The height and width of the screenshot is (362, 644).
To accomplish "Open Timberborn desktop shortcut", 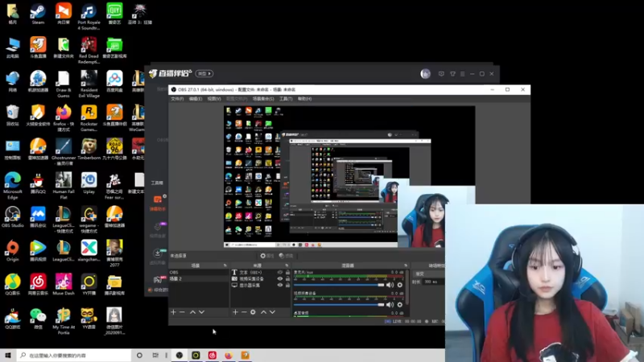I will [89, 150].
